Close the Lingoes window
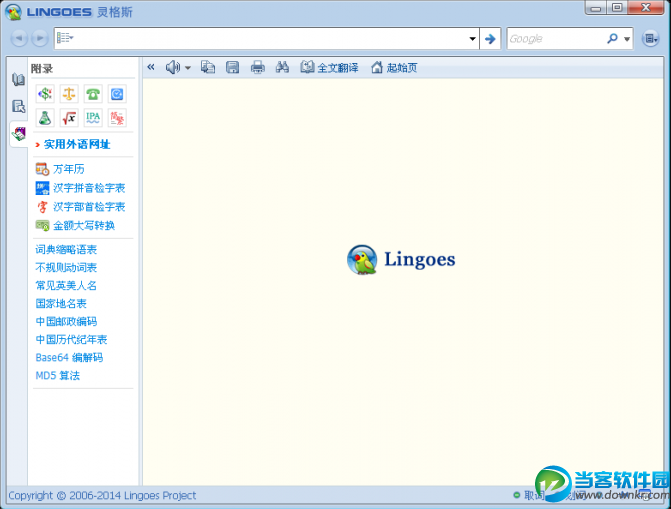 [645, 8]
